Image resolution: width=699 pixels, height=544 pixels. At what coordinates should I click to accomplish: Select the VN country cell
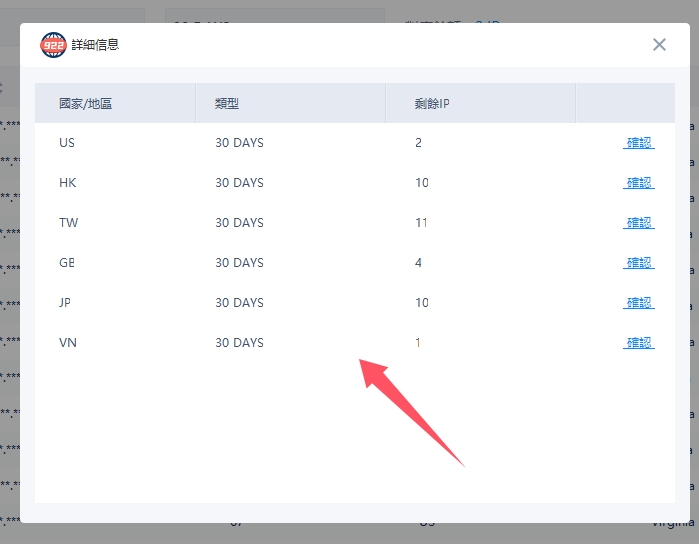68,343
